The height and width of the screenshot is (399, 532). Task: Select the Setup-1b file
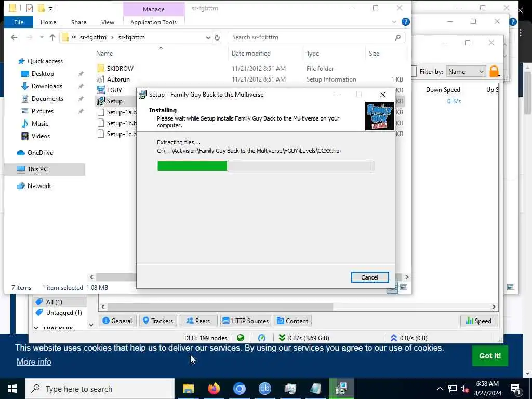click(117, 123)
